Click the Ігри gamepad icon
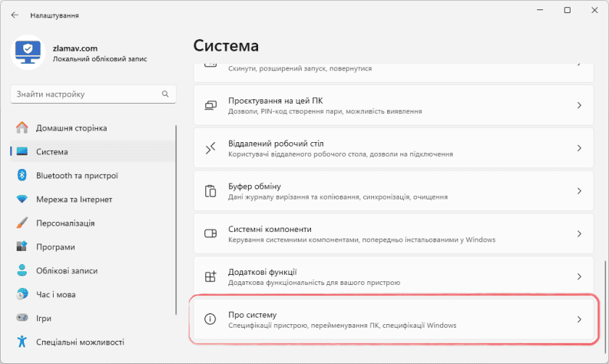The image size is (609, 364). coord(22,318)
